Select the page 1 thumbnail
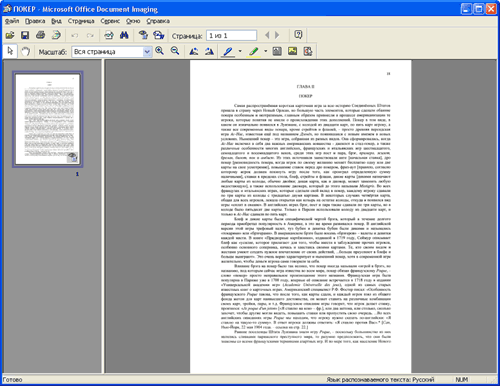The width and height of the screenshot is (500, 386). pyautogui.click(x=48, y=119)
